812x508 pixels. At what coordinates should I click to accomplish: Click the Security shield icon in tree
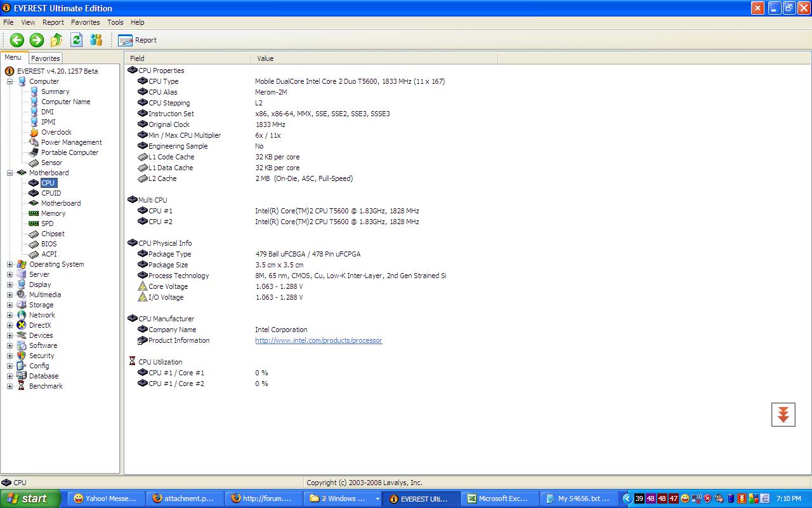pos(22,356)
